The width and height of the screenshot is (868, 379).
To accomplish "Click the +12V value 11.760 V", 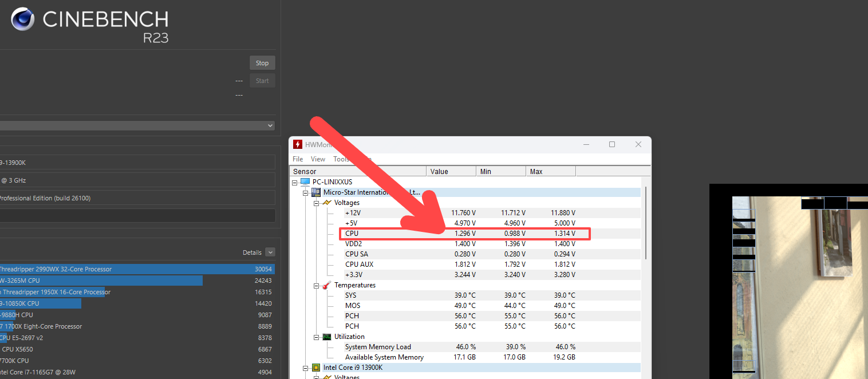I will coord(463,213).
